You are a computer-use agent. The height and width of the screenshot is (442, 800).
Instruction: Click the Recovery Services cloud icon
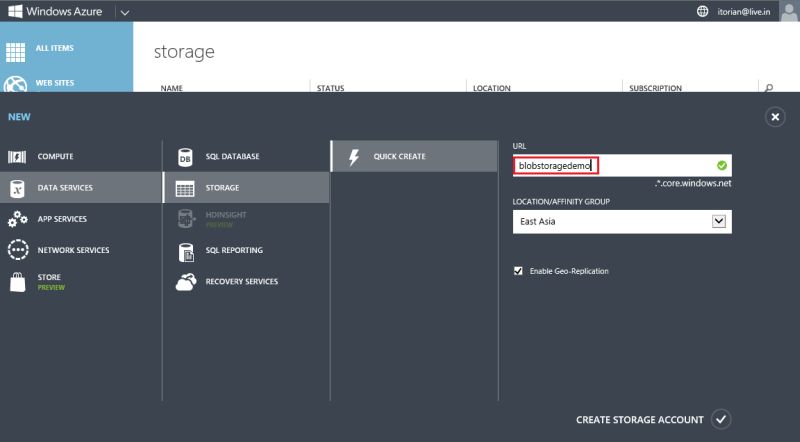click(x=186, y=282)
